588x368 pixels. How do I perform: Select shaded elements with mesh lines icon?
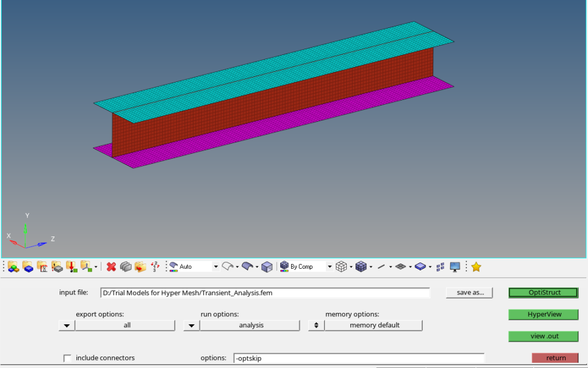361,266
